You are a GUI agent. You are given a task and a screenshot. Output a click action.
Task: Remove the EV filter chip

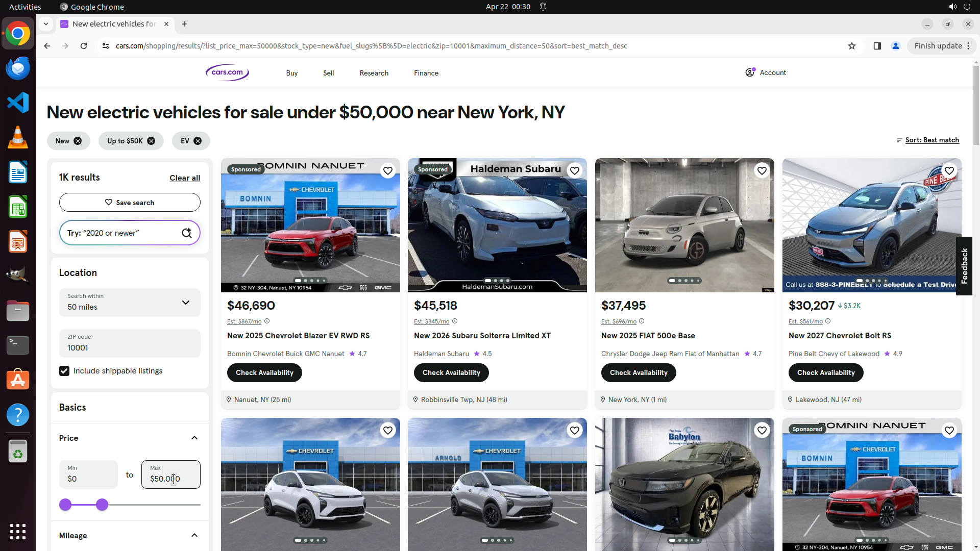point(198,141)
